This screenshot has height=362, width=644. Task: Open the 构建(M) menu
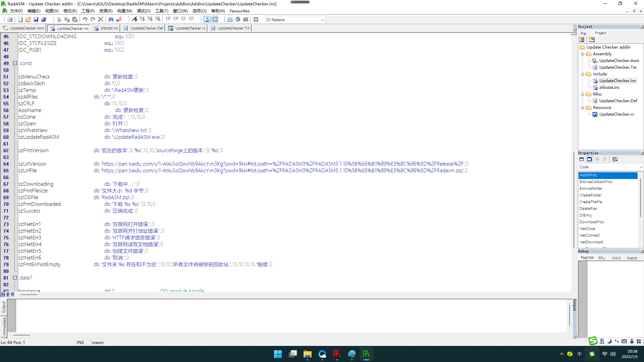(x=124, y=11)
